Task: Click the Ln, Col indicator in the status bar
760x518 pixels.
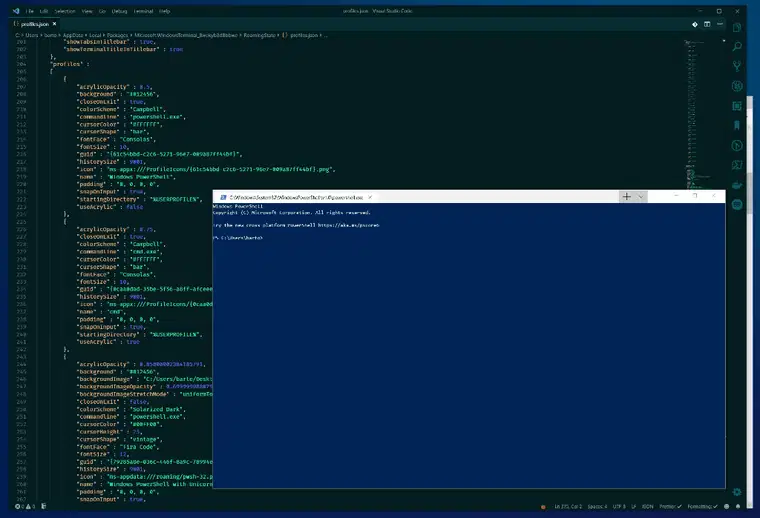Action: click(568, 506)
